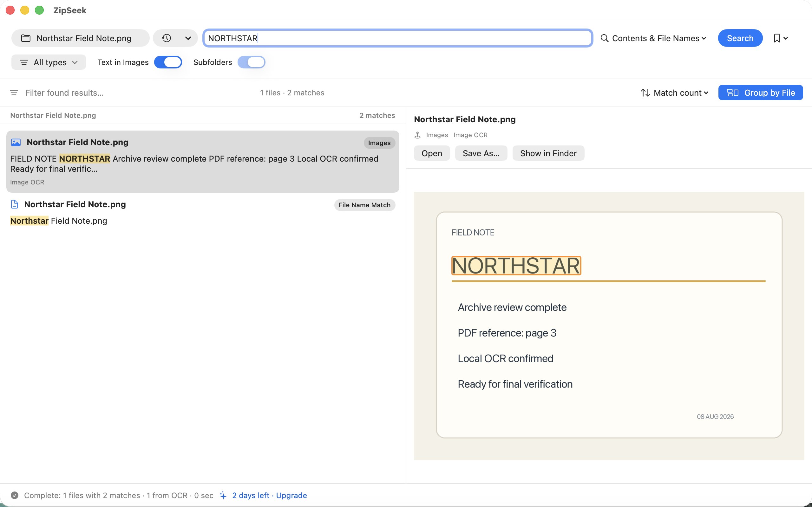The image size is (812, 507).
Task: Open the search history clock icon
Action: coord(167,38)
